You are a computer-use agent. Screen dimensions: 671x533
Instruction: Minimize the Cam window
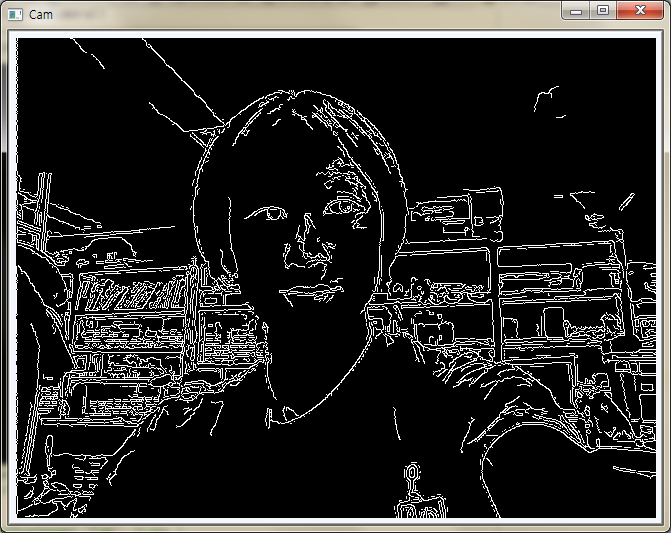tap(575, 10)
